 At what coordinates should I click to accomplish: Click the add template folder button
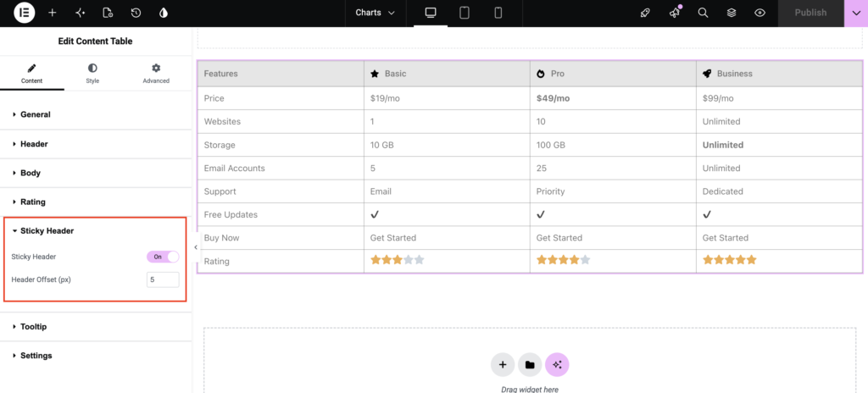point(530,364)
